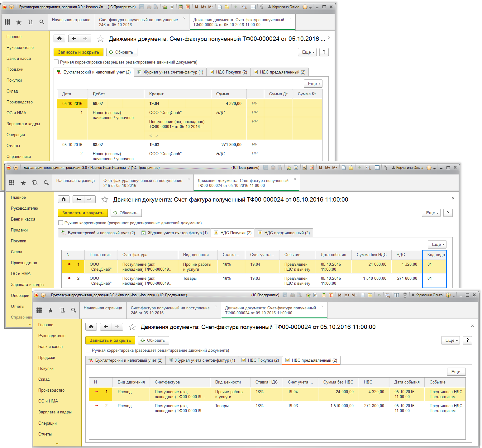Open the calculator icon in the bottom window's title bar
The width and height of the screenshot is (482, 448).
click(324, 295)
